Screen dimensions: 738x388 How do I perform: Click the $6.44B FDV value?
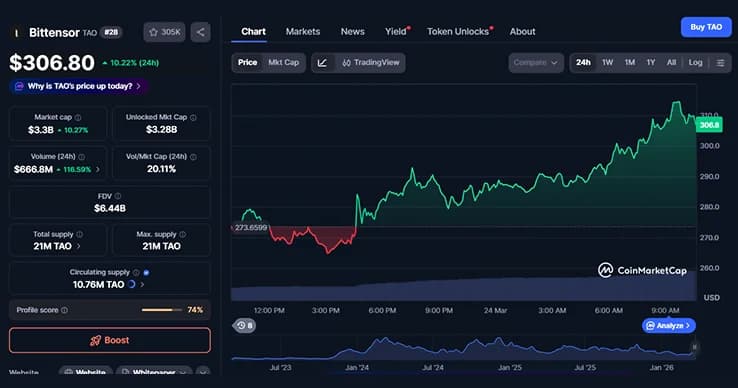tap(110, 208)
